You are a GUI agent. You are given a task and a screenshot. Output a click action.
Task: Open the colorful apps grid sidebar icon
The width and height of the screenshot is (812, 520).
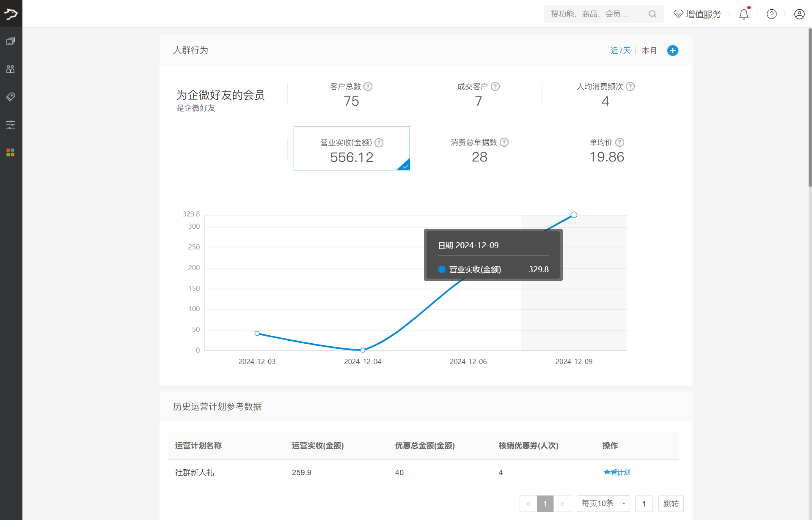tap(11, 153)
